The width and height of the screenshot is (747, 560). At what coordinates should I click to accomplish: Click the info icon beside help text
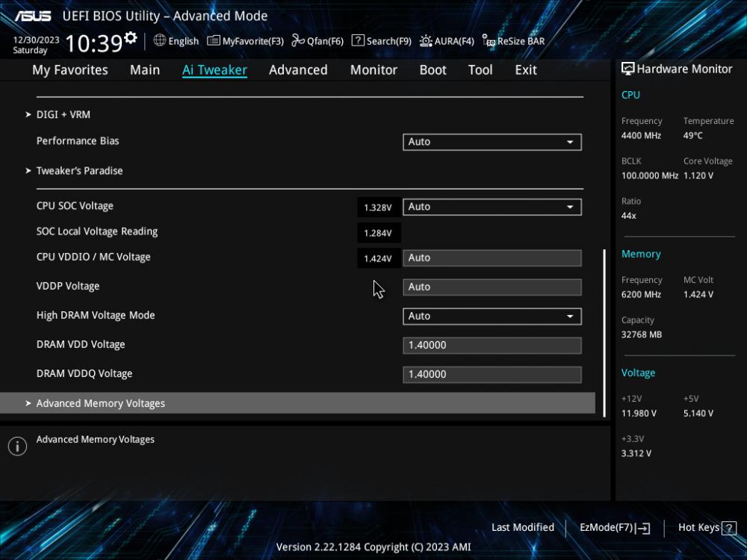click(x=18, y=447)
